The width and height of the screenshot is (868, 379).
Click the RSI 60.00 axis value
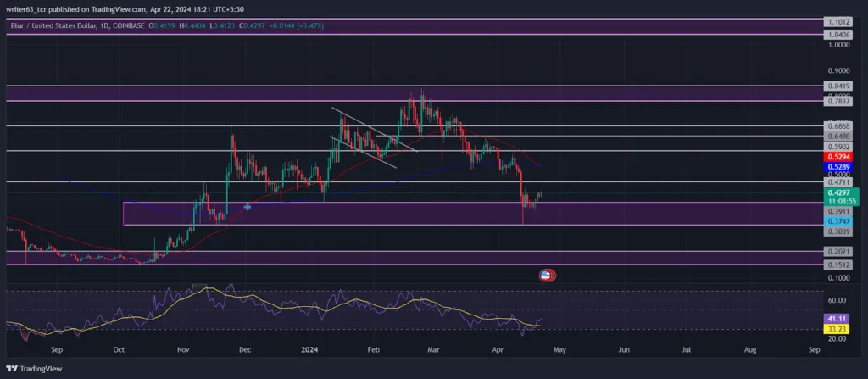(x=837, y=300)
